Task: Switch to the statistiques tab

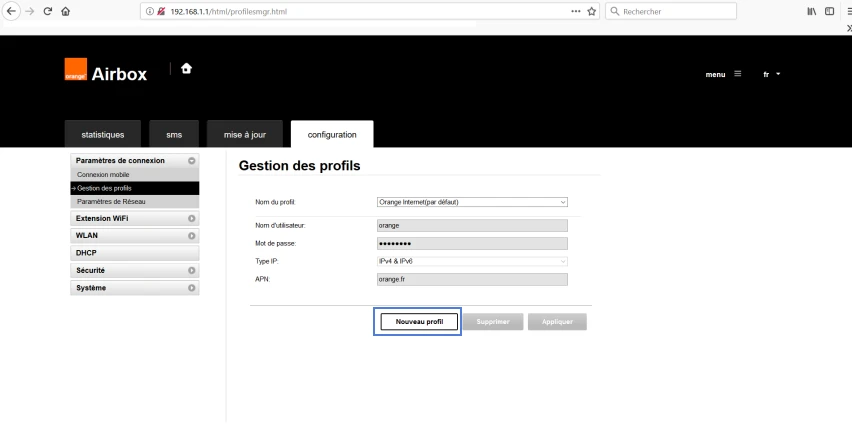Action: tap(103, 134)
